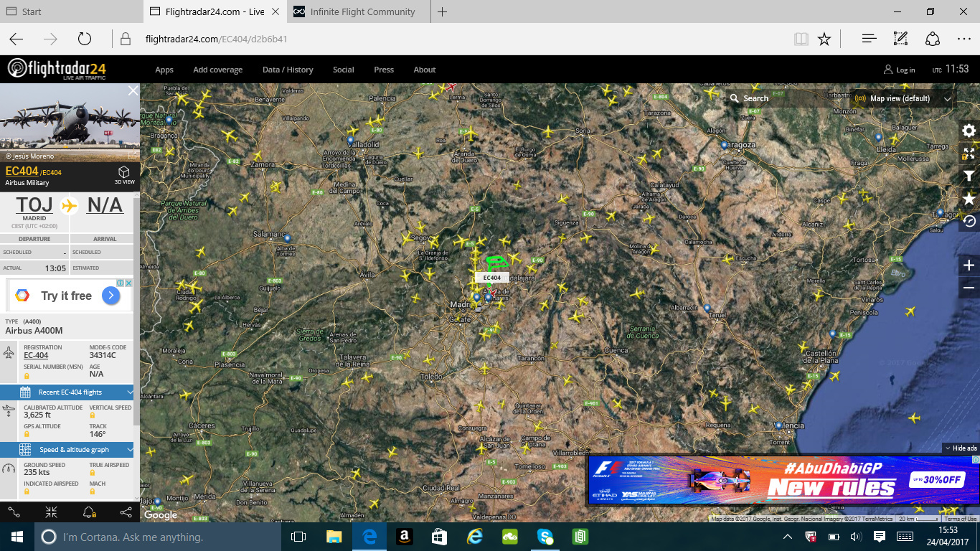Viewport: 980px width, 551px height.
Task: Click the Try it free ad arrow
Action: [110, 296]
